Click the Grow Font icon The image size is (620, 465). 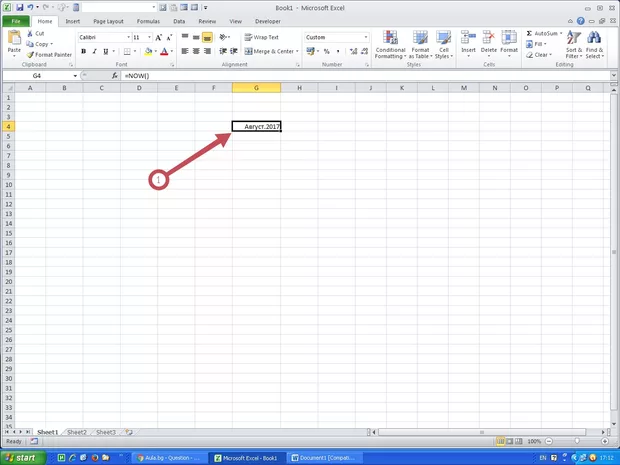[159, 38]
